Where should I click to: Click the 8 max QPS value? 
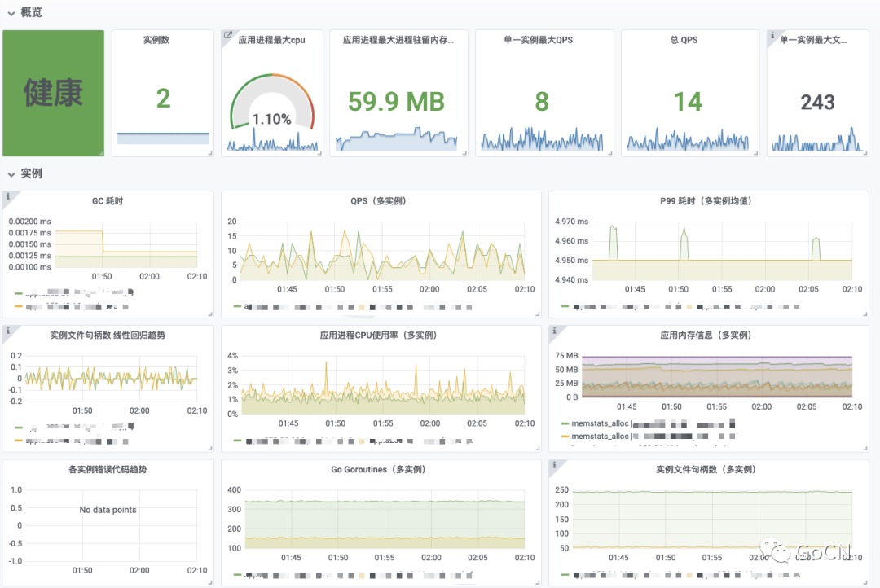tap(542, 102)
